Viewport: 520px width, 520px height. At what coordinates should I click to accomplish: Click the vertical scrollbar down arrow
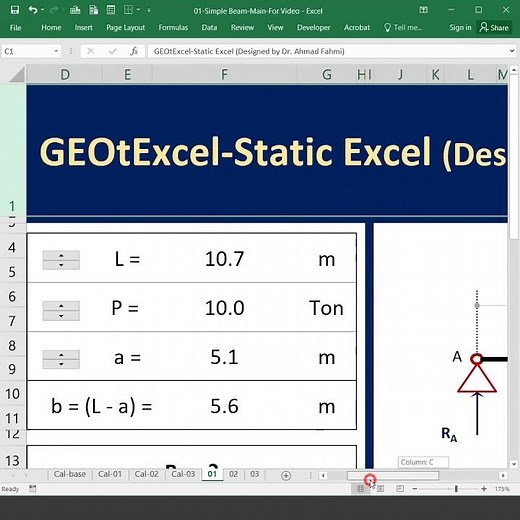click(x=513, y=464)
